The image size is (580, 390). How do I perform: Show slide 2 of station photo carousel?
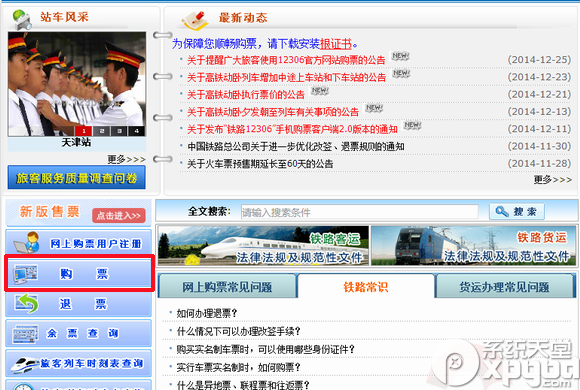[x=101, y=131]
